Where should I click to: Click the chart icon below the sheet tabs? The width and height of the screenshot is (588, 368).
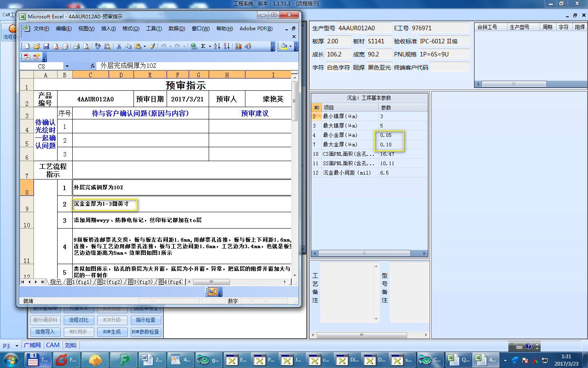coord(212,292)
